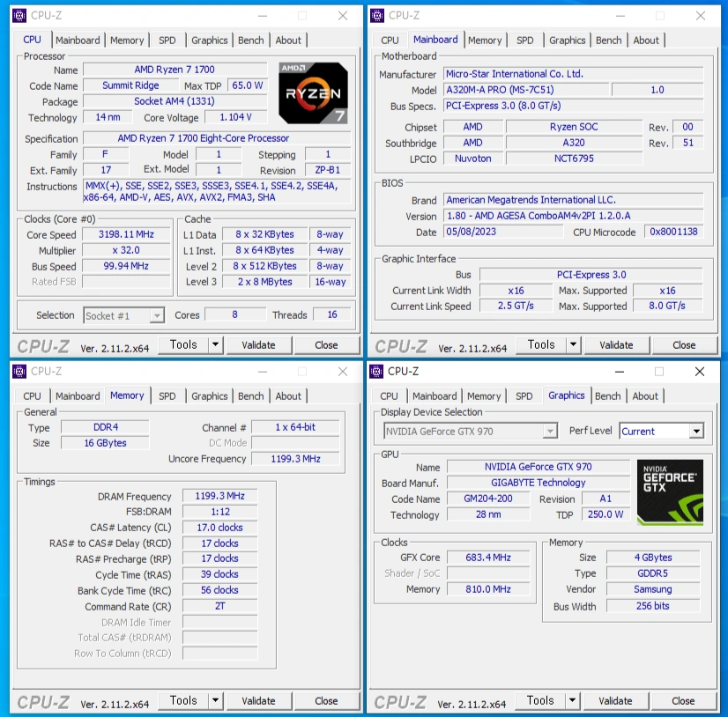728x717 pixels.
Task: Click Current Link Speed 2.5 GT/s
Action: pos(516,306)
